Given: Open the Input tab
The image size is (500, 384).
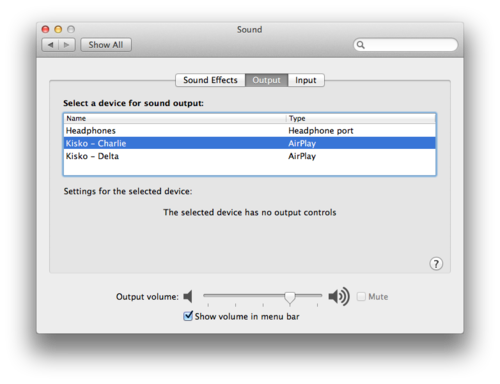Looking at the screenshot, I should click(306, 80).
